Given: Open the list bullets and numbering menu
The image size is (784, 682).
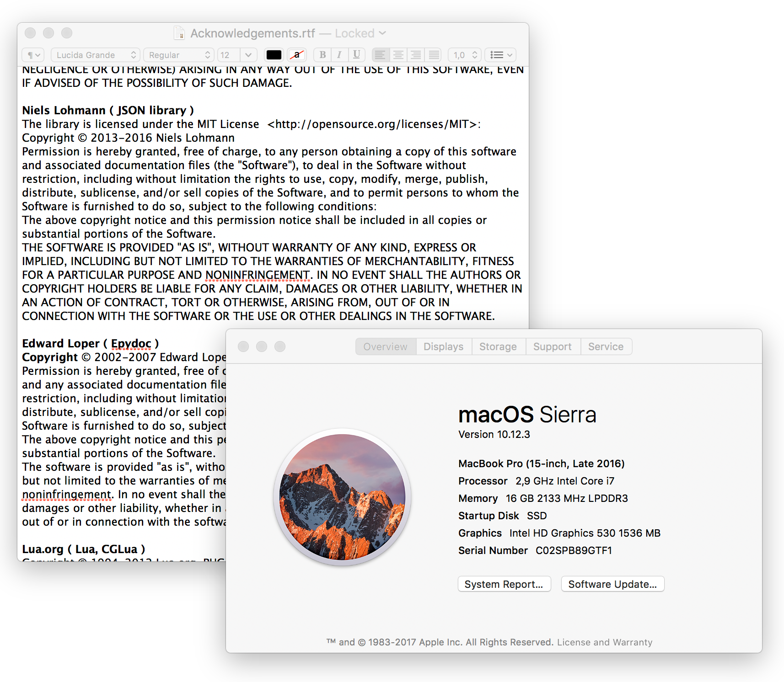Looking at the screenshot, I should (500, 55).
